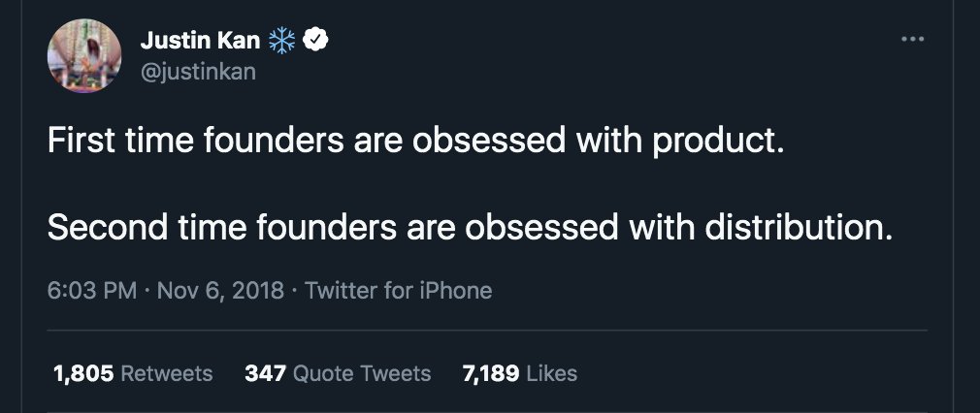Show who liked via the Likes label
Viewport: 980px width, 413px height.
(x=551, y=373)
